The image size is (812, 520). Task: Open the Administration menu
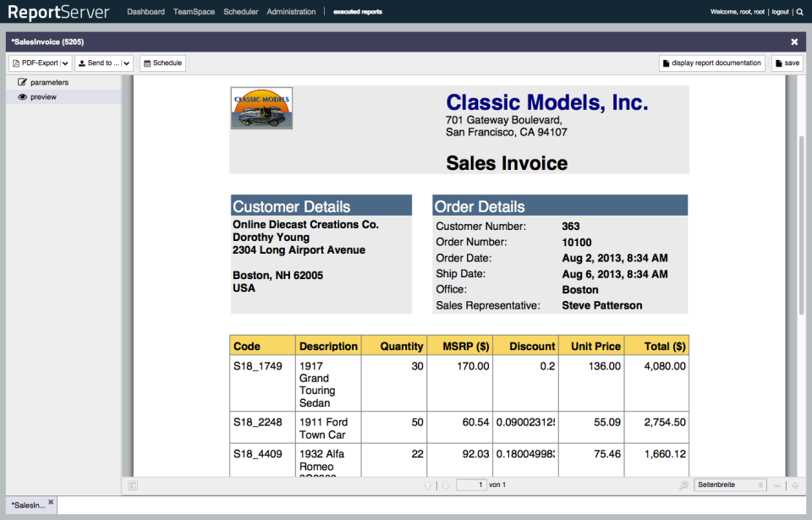[x=291, y=12]
